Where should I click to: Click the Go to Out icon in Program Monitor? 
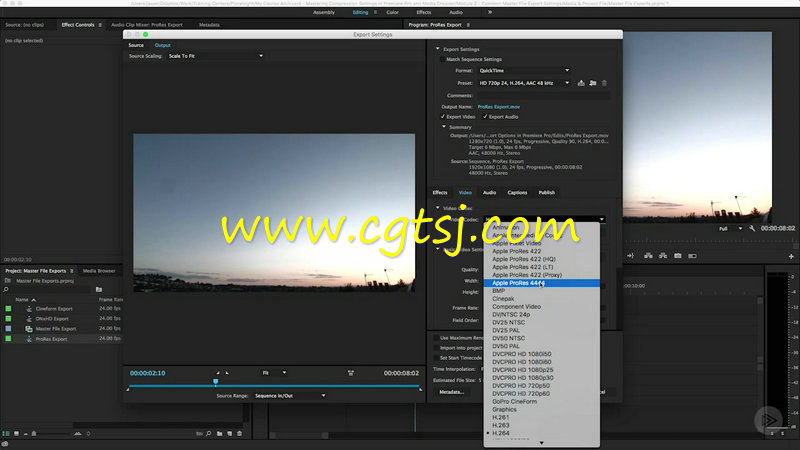[x=631, y=256]
